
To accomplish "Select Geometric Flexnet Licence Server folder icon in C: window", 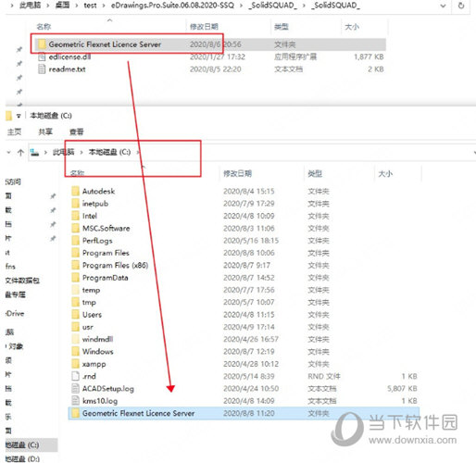I will click(x=75, y=413).
